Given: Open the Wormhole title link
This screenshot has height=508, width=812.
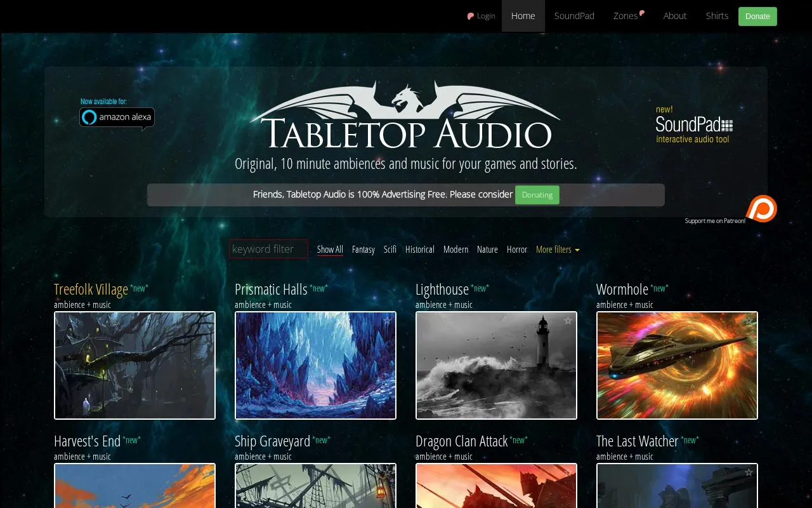Looking at the screenshot, I should click(x=622, y=290).
